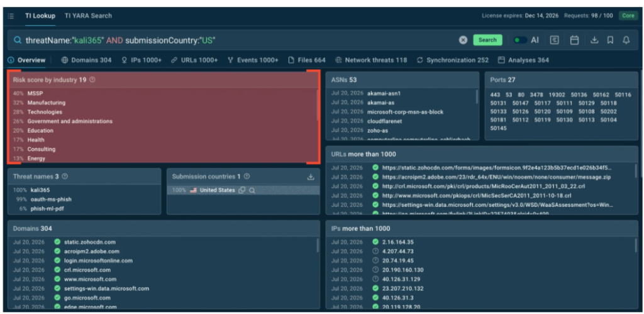Click the cloudflarenet ASN entry
The width and height of the screenshot is (644, 314).
(384, 121)
